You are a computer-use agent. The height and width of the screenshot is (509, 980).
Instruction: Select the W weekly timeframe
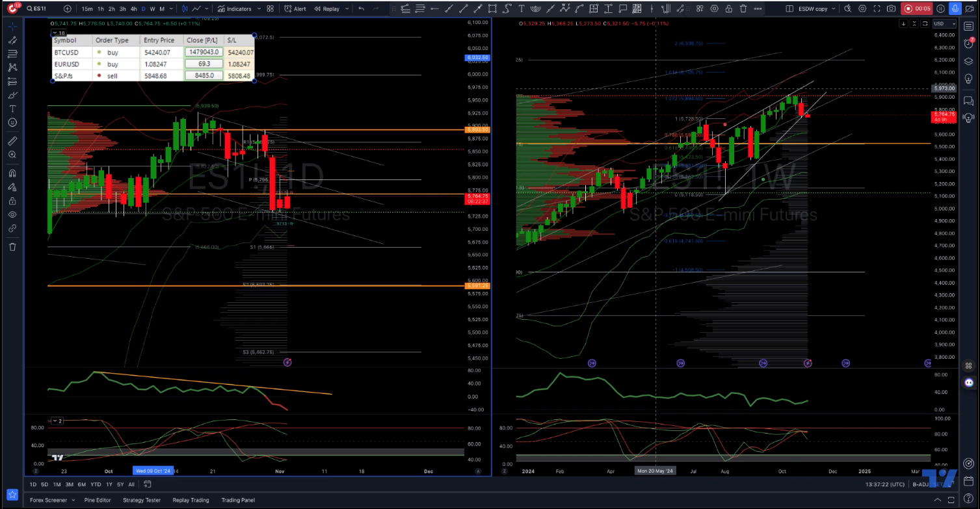(x=153, y=8)
